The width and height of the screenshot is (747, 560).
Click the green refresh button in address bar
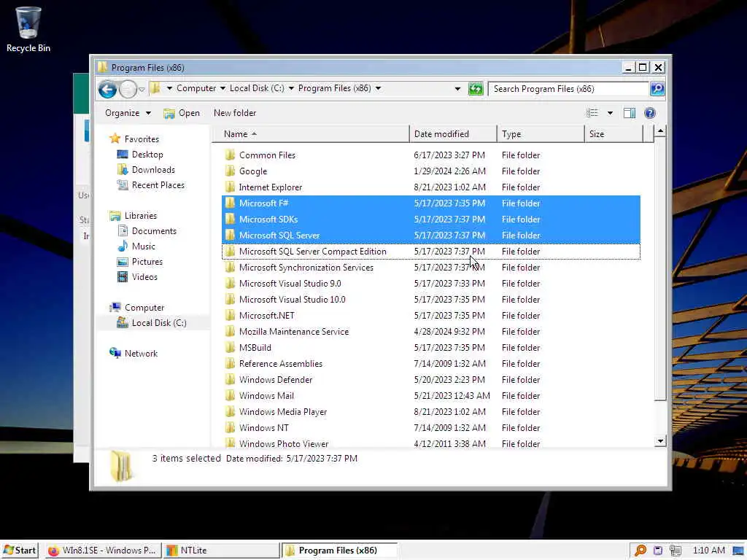click(x=476, y=88)
